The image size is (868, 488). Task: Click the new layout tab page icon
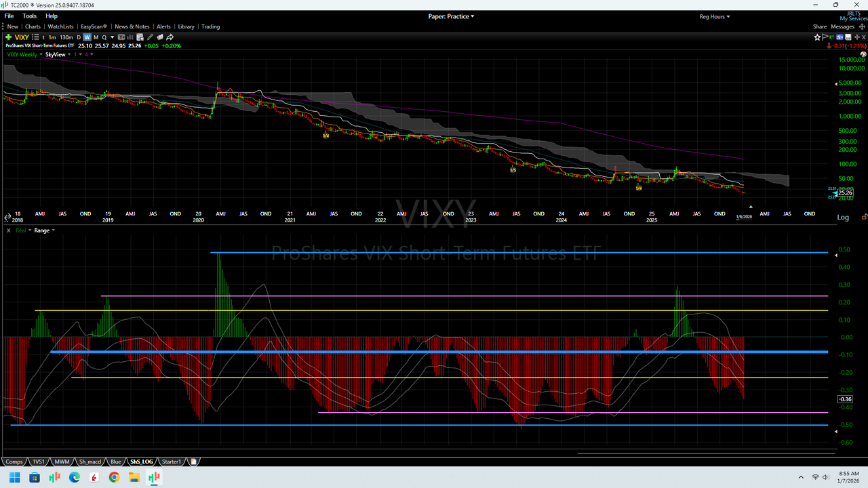[x=193, y=462]
